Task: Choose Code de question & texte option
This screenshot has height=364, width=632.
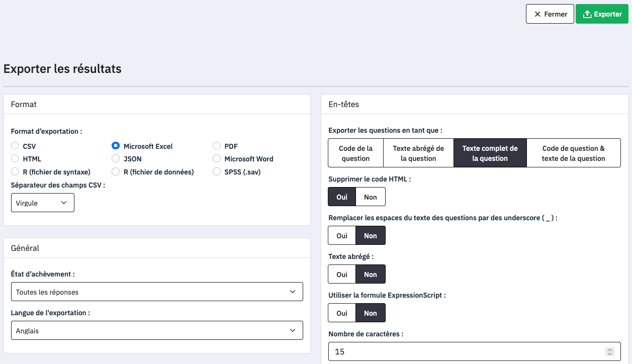Action: (573, 153)
